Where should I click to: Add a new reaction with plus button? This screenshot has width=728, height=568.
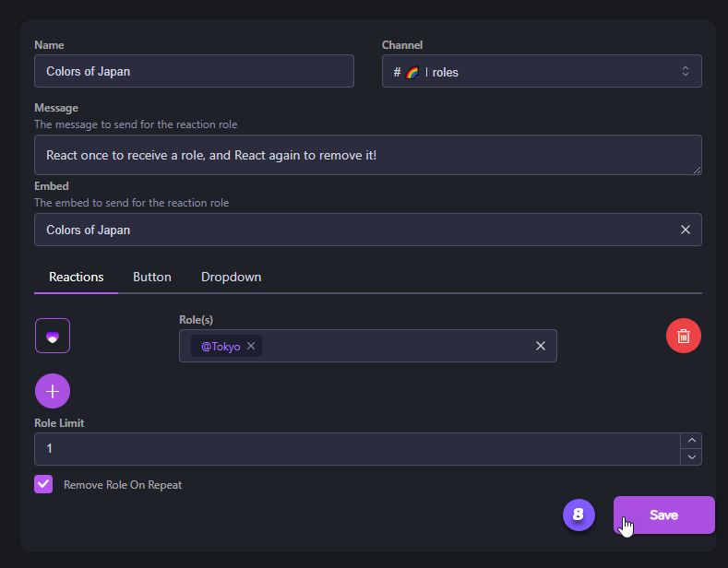[53, 391]
